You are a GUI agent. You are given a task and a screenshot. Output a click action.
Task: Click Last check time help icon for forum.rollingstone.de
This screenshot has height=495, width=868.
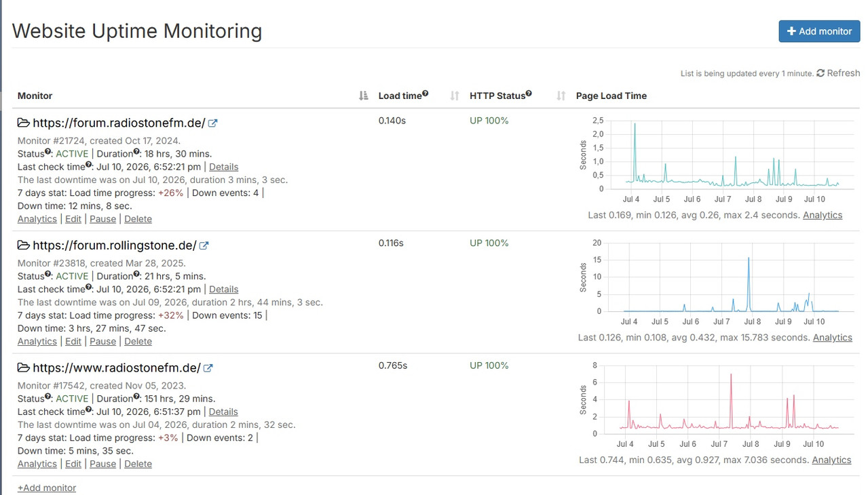pyautogui.click(x=88, y=287)
